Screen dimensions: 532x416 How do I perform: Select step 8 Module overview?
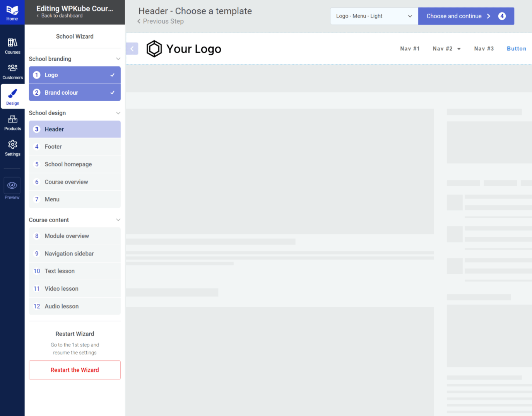[75, 236]
